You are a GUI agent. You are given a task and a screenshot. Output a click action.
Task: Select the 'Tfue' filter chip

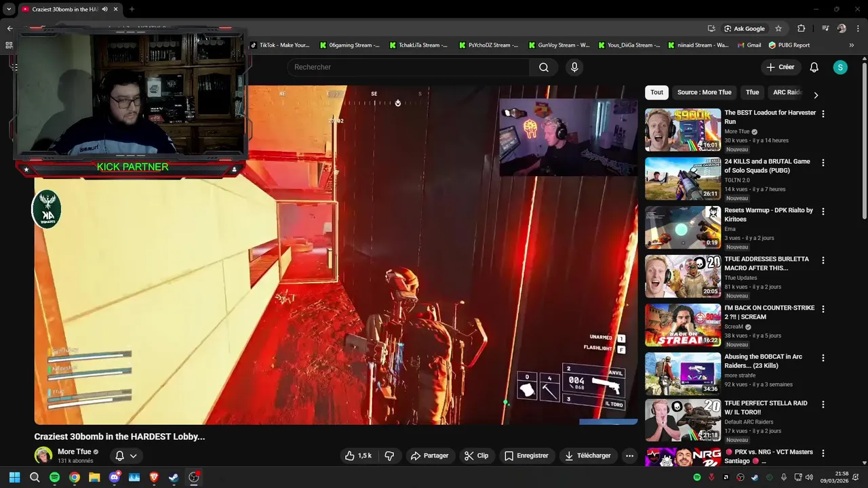pyautogui.click(x=753, y=92)
